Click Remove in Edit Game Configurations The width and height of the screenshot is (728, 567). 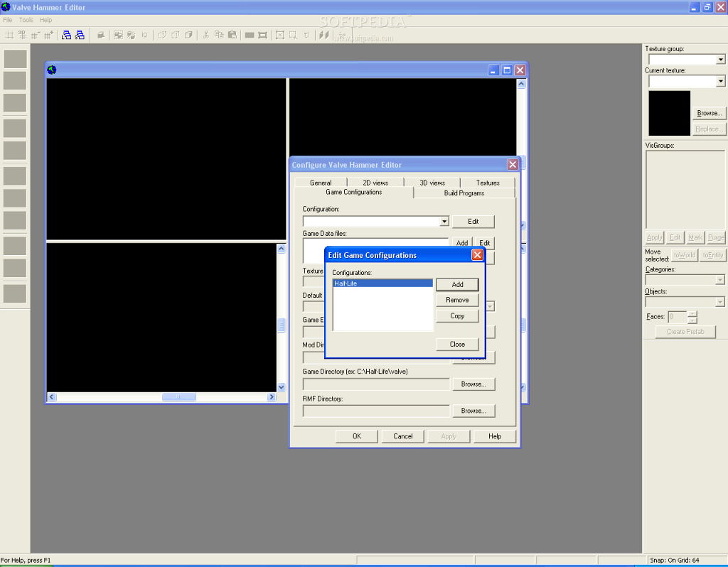click(457, 301)
